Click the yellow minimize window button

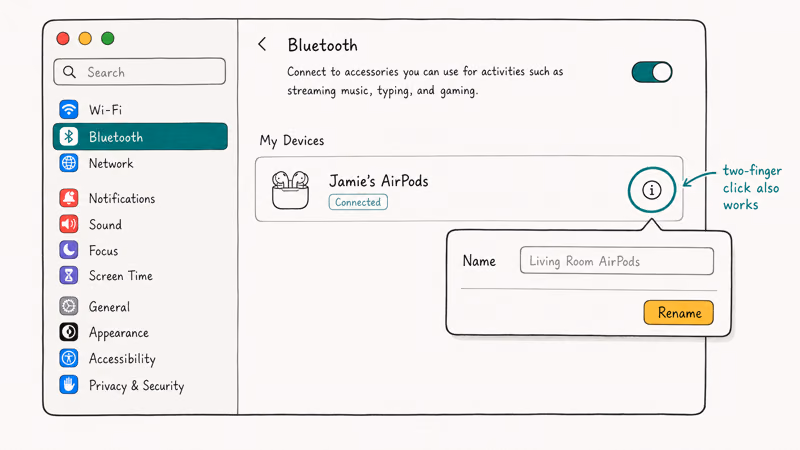[x=85, y=38]
